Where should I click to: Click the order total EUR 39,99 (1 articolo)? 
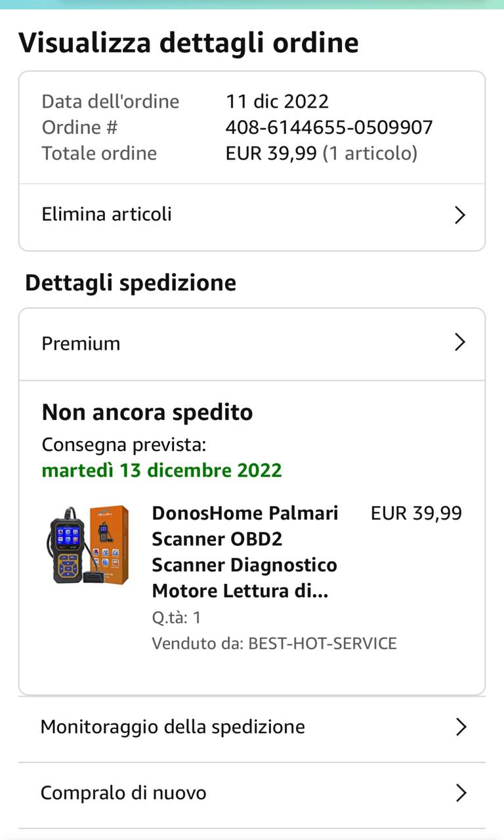tap(322, 154)
